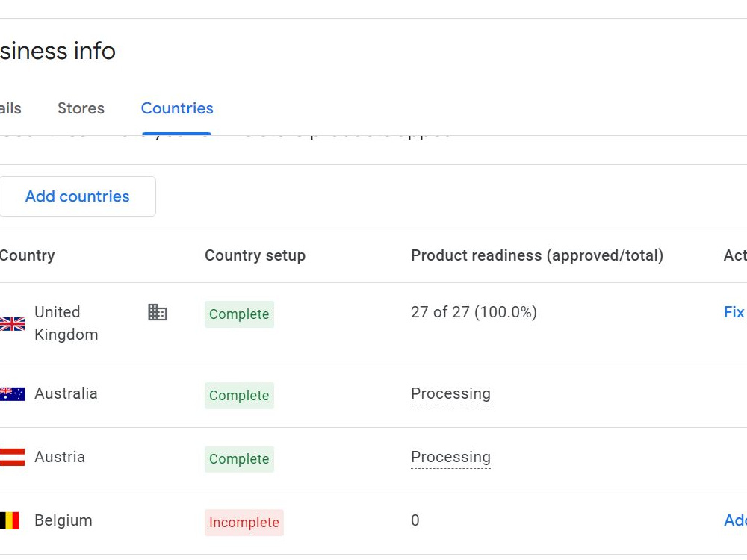Click the Country setup column header

pyautogui.click(x=255, y=255)
